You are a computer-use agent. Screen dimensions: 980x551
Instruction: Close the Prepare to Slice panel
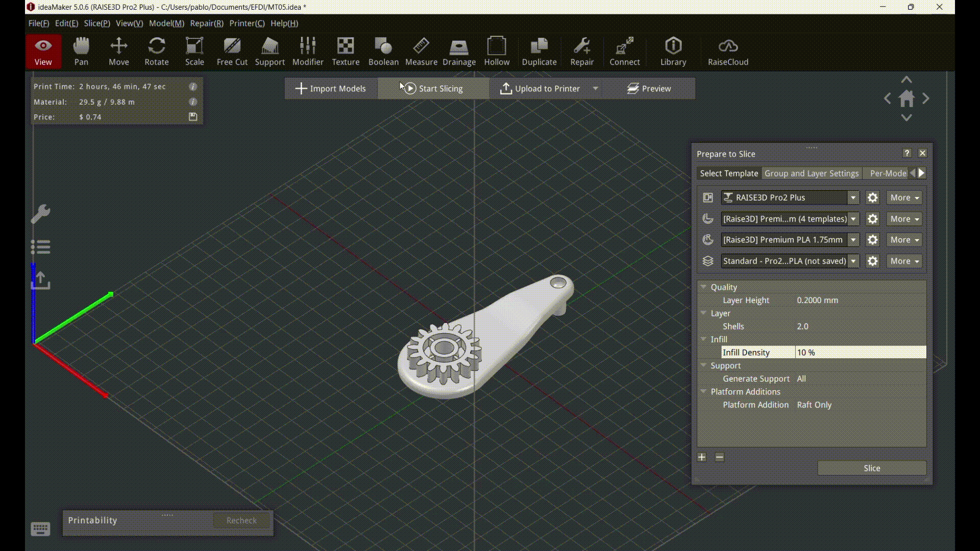(x=922, y=153)
